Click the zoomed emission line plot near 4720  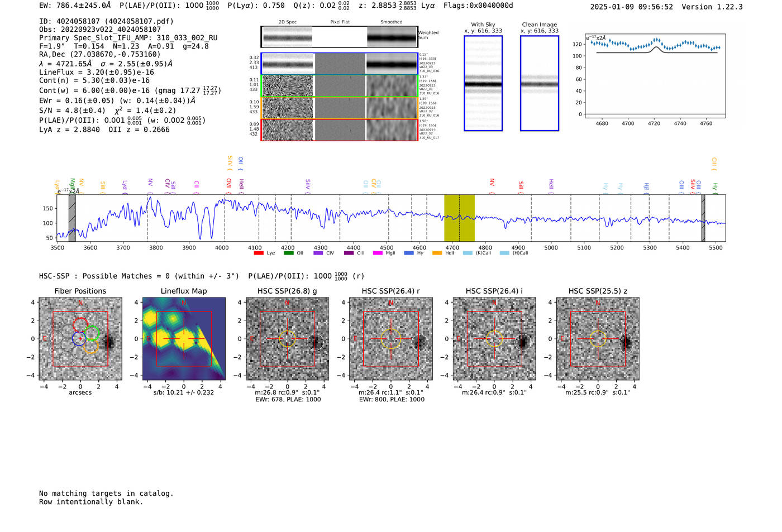coord(655,75)
